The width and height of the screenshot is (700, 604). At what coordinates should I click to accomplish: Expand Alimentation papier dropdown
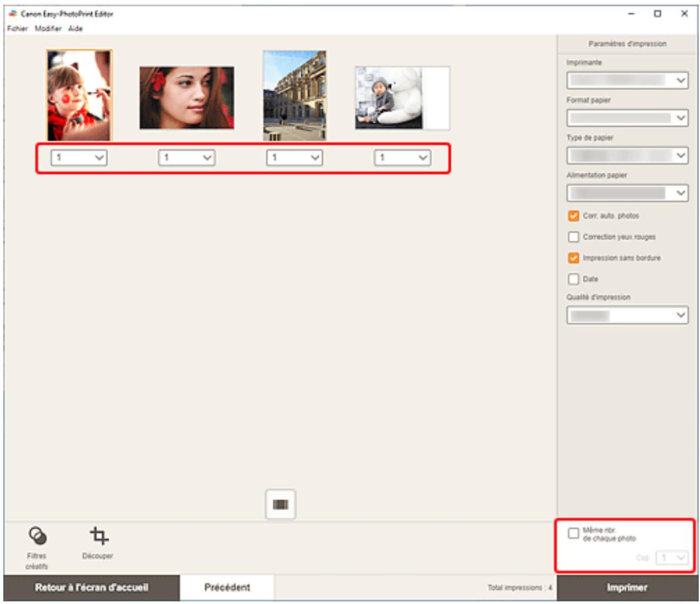[x=627, y=193]
